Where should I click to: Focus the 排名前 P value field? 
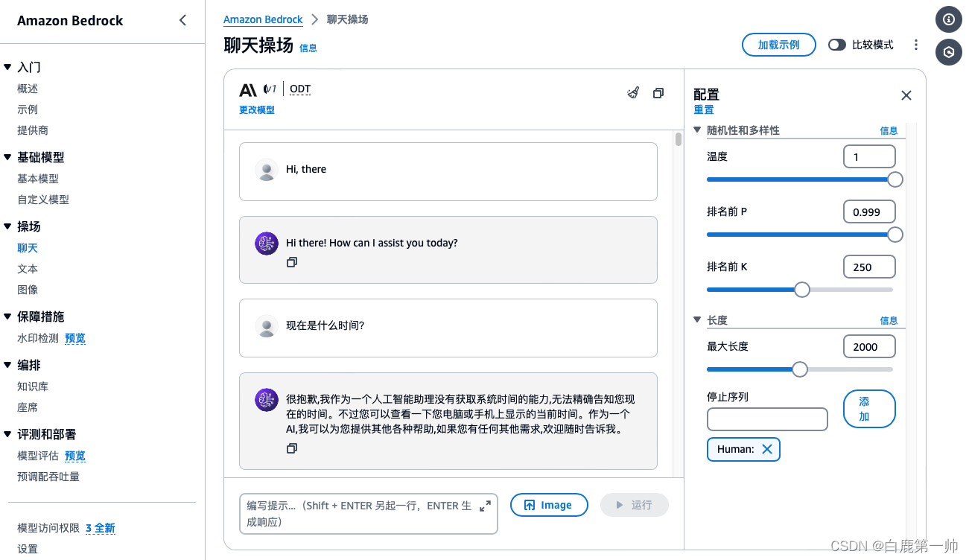pyautogui.click(x=869, y=212)
